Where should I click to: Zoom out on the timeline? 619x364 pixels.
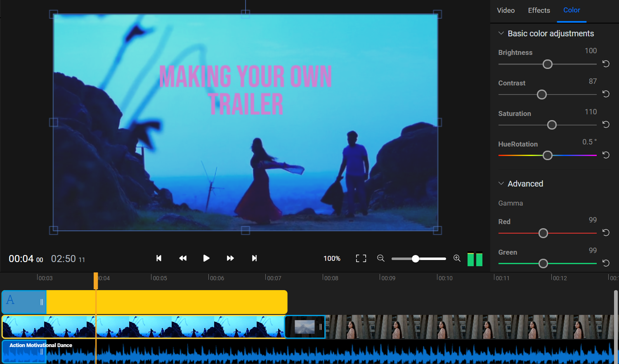(x=380, y=258)
